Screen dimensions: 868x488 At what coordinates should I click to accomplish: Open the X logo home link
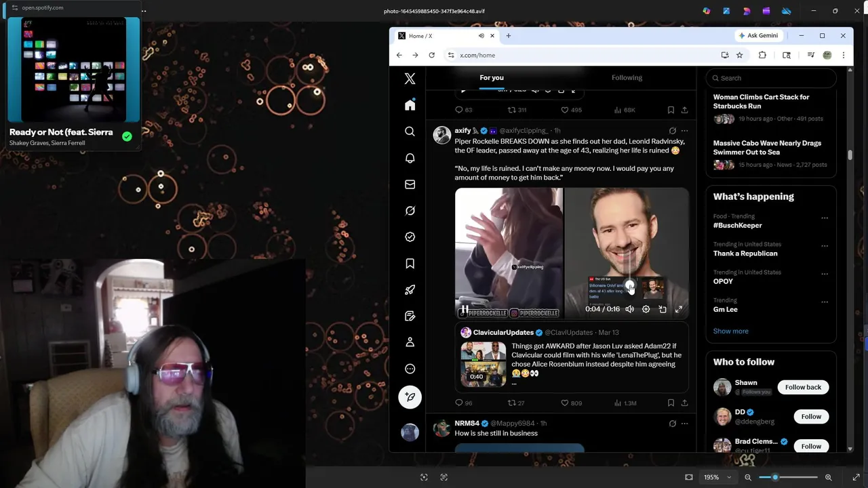(x=410, y=79)
